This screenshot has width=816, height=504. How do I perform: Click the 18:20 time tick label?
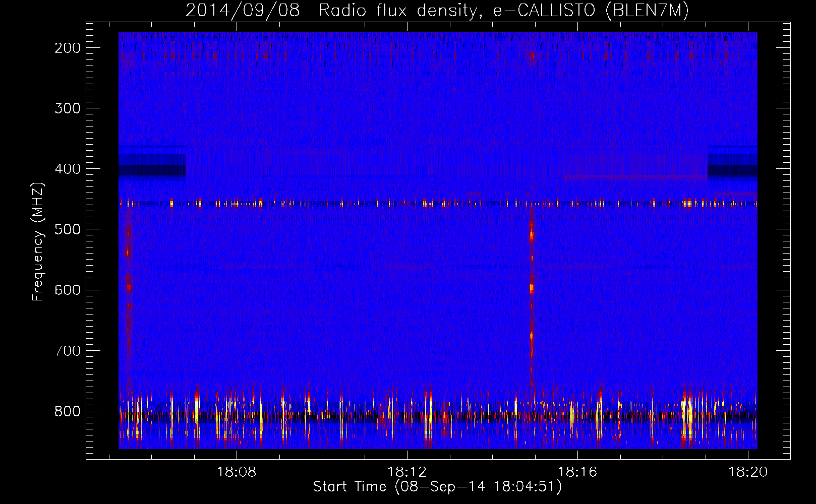[748, 472]
